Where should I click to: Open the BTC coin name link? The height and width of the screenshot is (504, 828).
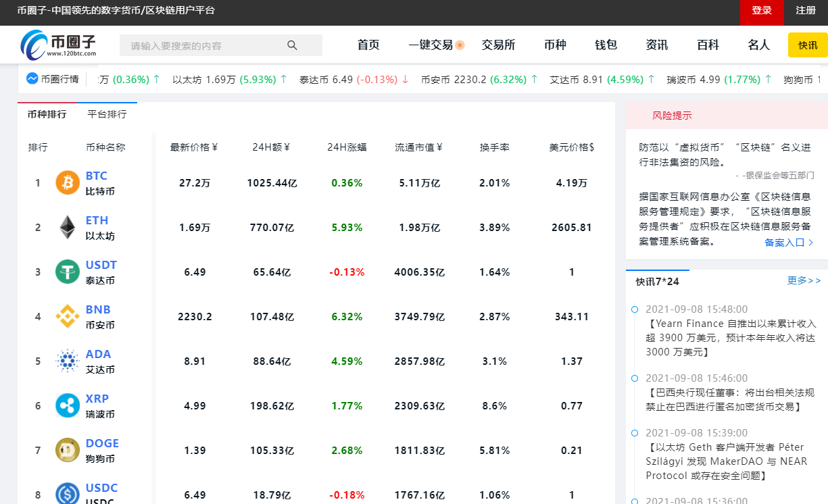(x=96, y=176)
